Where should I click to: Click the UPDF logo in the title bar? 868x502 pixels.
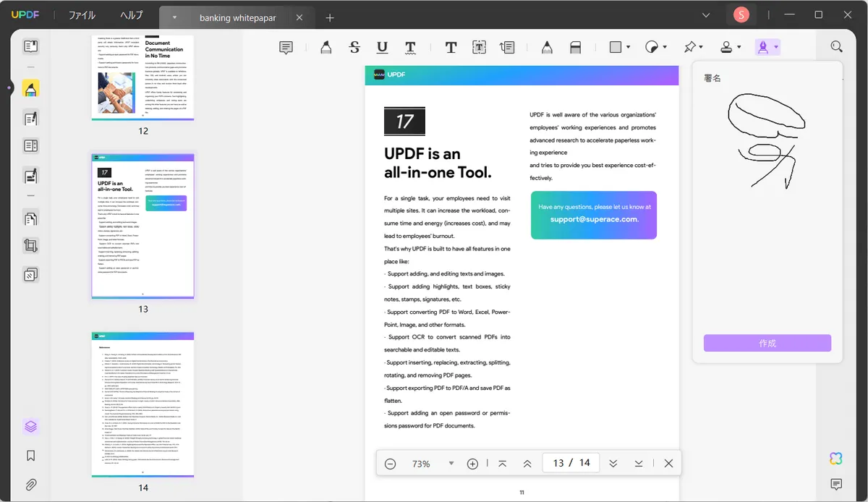pyautogui.click(x=25, y=15)
